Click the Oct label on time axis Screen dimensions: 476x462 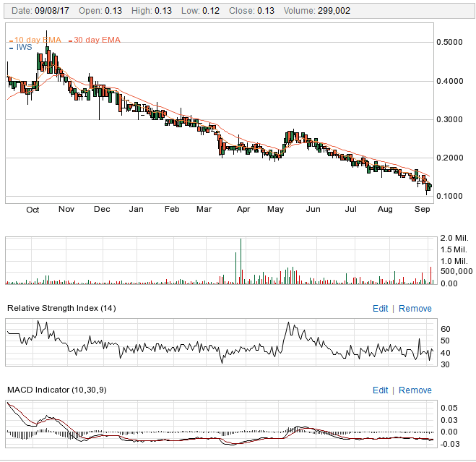[x=33, y=210]
